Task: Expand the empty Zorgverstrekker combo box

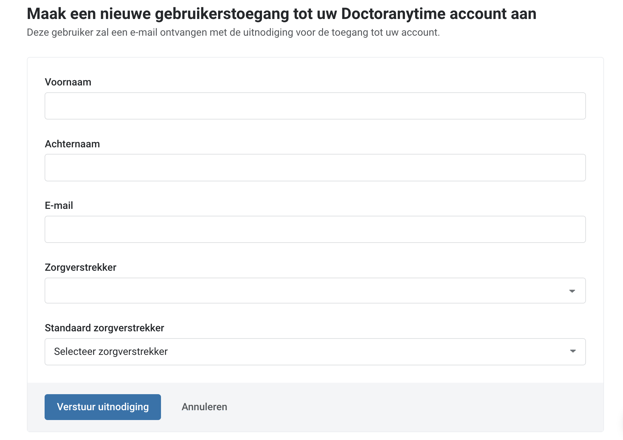Action: pyautogui.click(x=315, y=291)
